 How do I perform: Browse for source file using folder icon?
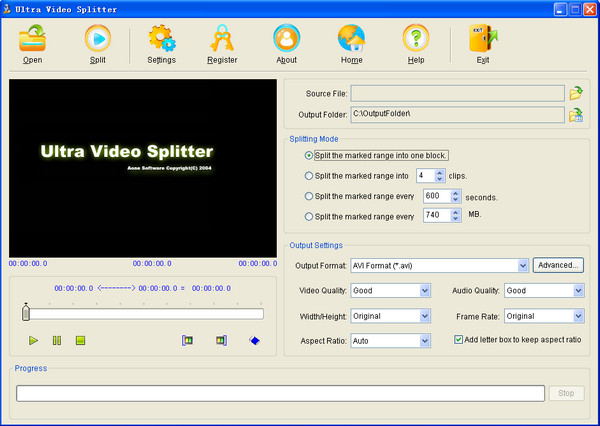pos(576,93)
